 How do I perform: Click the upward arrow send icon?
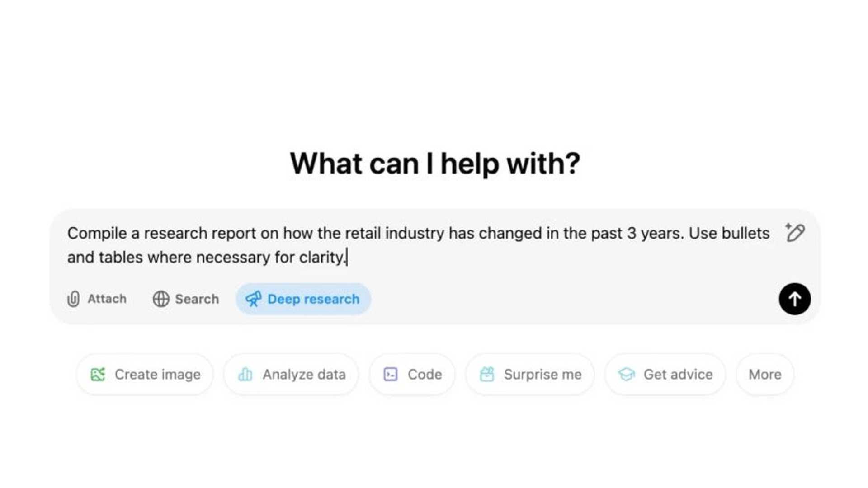[x=794, y=299]
